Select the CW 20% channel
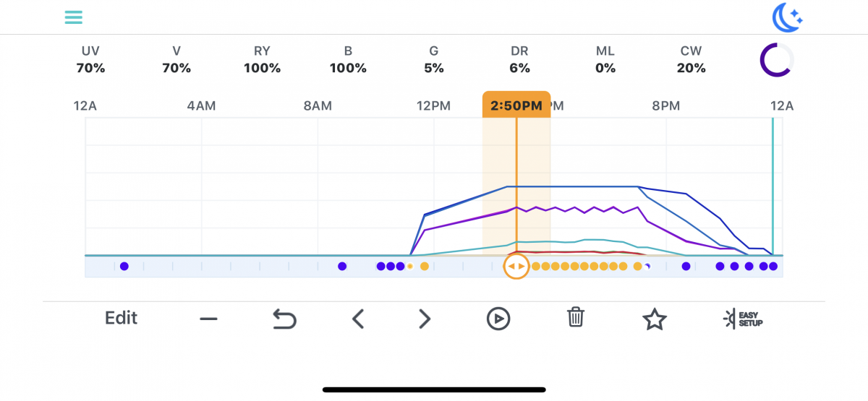The height and width of the screenshot is (401, 868). [x=691, y=60]
